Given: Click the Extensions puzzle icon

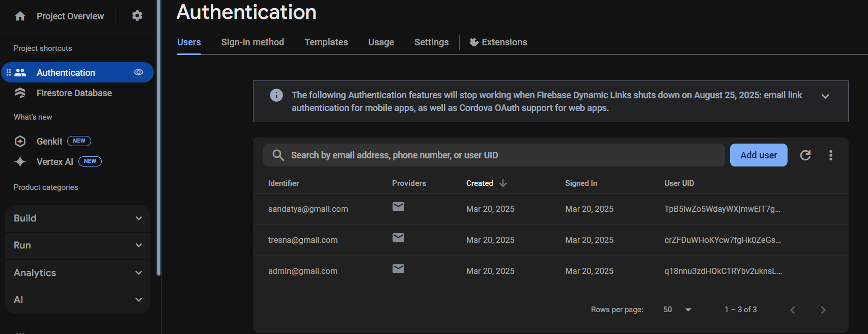Looking at the screenshot, I should 474,42.
